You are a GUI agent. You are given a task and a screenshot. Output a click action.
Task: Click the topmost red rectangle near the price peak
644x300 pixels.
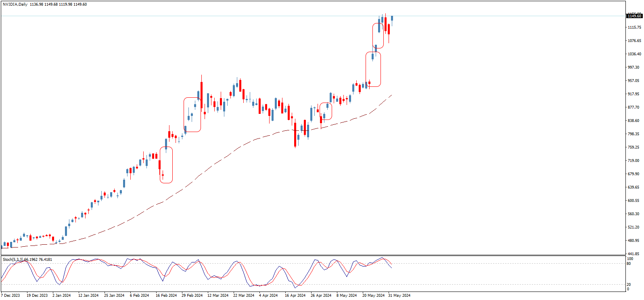click(378, 36)
